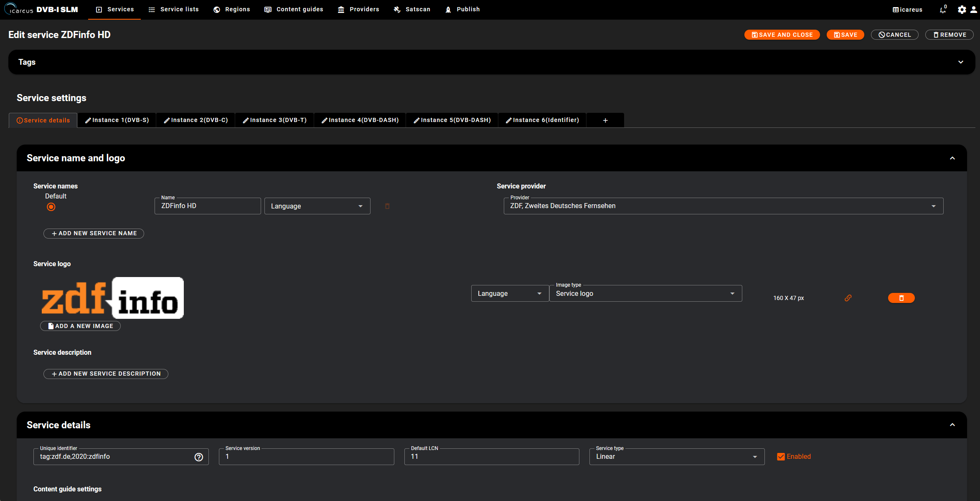
Task: Toggle the Enabled checkbox
Action: pyautogui.click(x=781, y=457)
